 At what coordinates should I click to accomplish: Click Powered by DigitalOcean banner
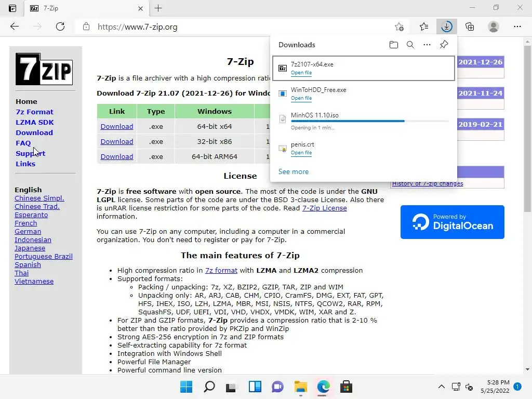click(453, 222)
